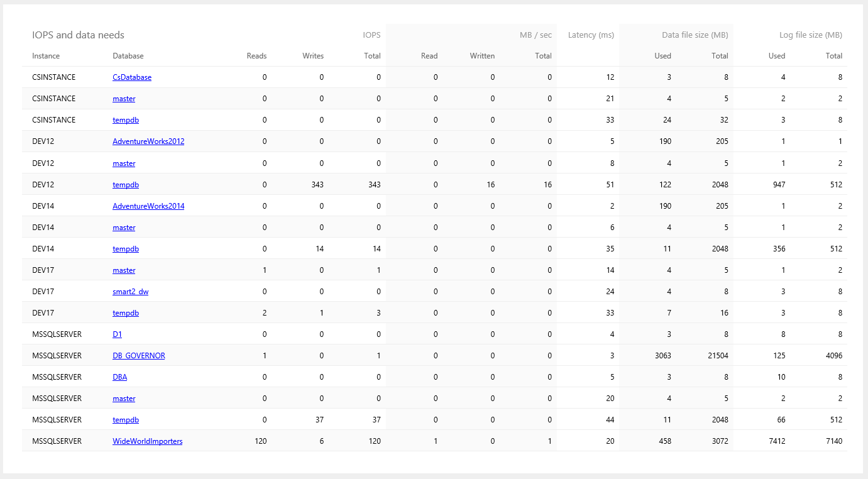868x479 pixels.
Task: Open the CsDatabase database link
Action: 132,77
